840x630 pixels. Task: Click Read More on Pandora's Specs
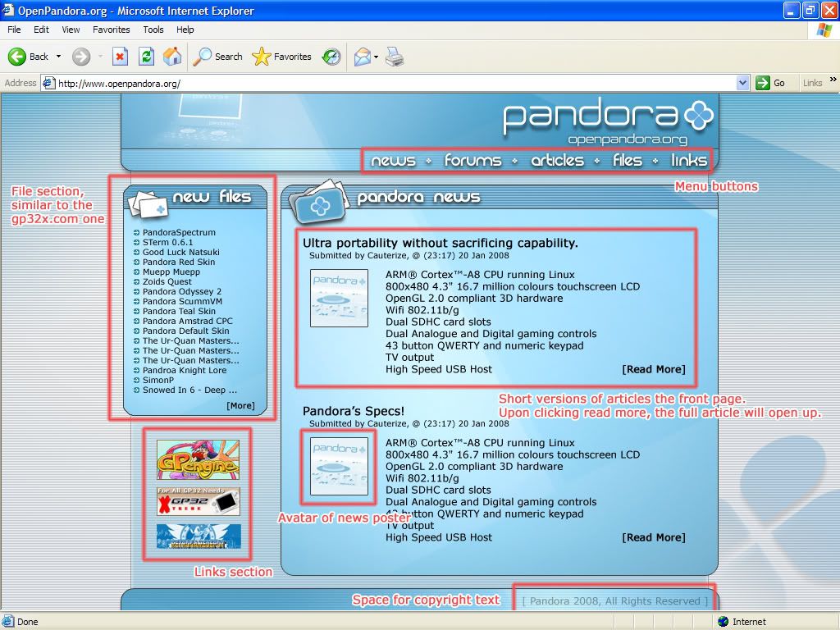(x=654, y=537)
